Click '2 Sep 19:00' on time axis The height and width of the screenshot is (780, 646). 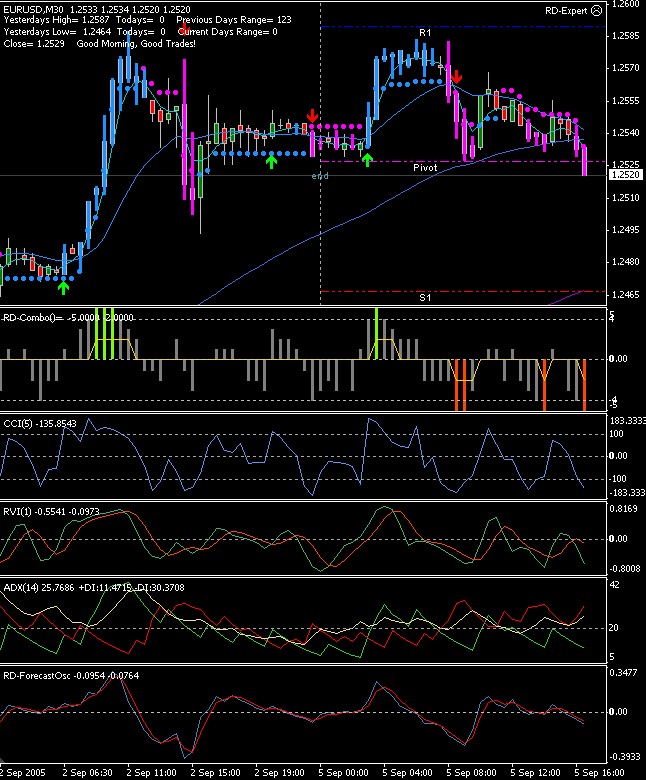coord(279,773)
